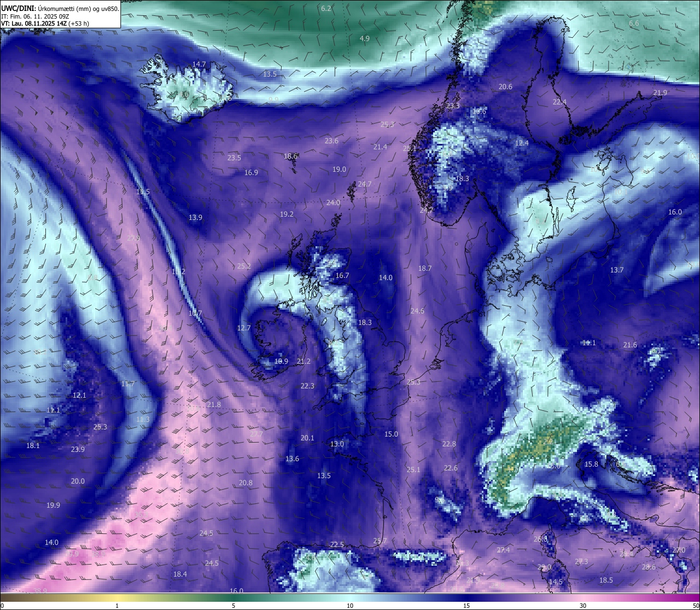Click the '23.6' value on the map
700x610 pixels.
point(331,141)
